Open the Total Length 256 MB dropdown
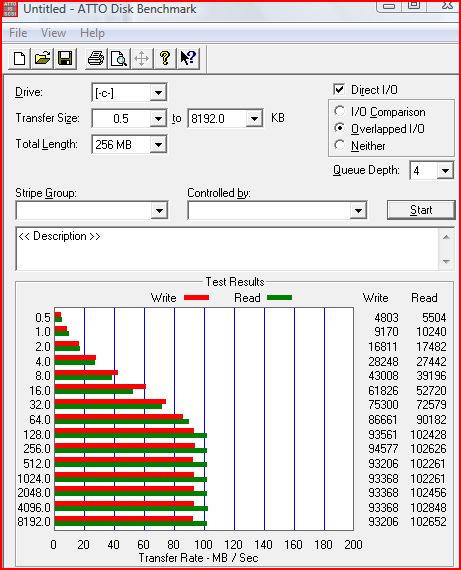461x570 pixels. [159, 145]
